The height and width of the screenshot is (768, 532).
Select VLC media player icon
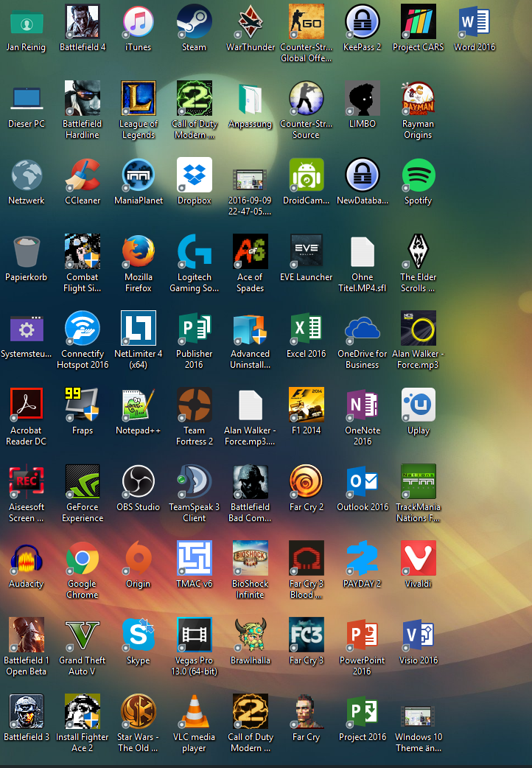click(x=195, y=711)
